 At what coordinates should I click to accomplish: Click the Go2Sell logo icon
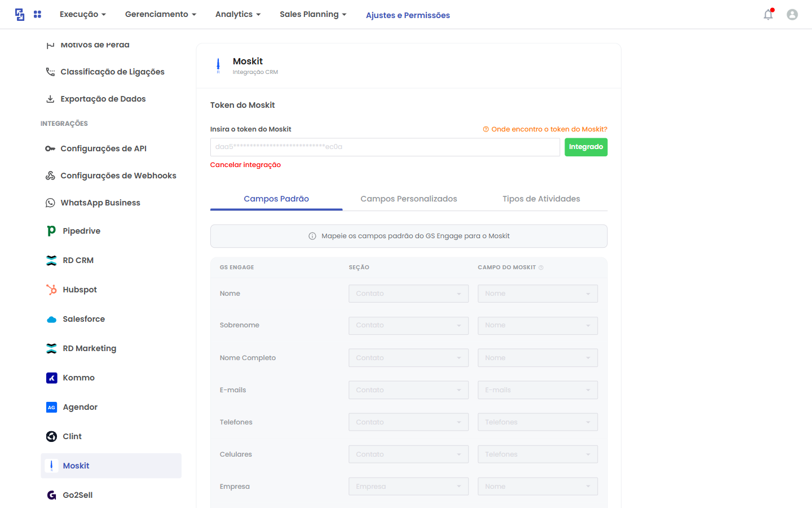point(51,495)
